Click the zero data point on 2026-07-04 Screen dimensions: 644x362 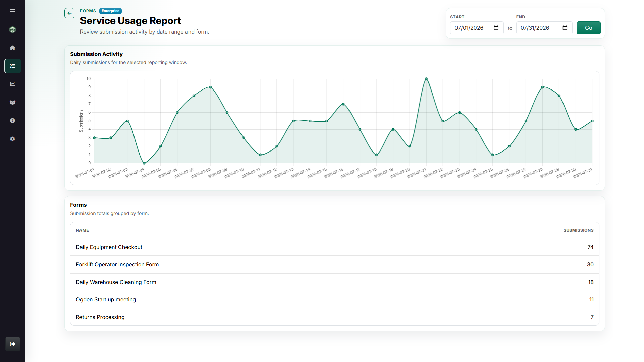click(x=144, y=163)
